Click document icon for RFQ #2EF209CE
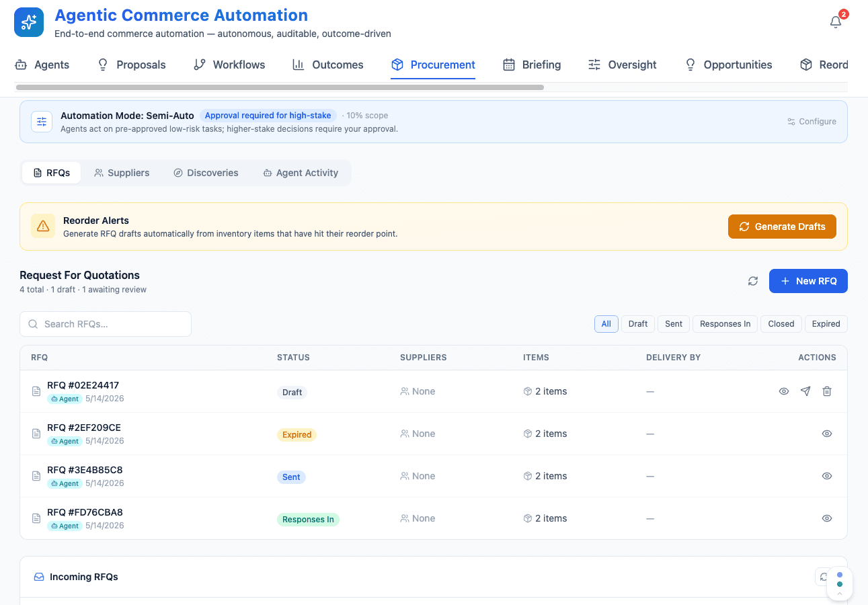 pos(37,434)
